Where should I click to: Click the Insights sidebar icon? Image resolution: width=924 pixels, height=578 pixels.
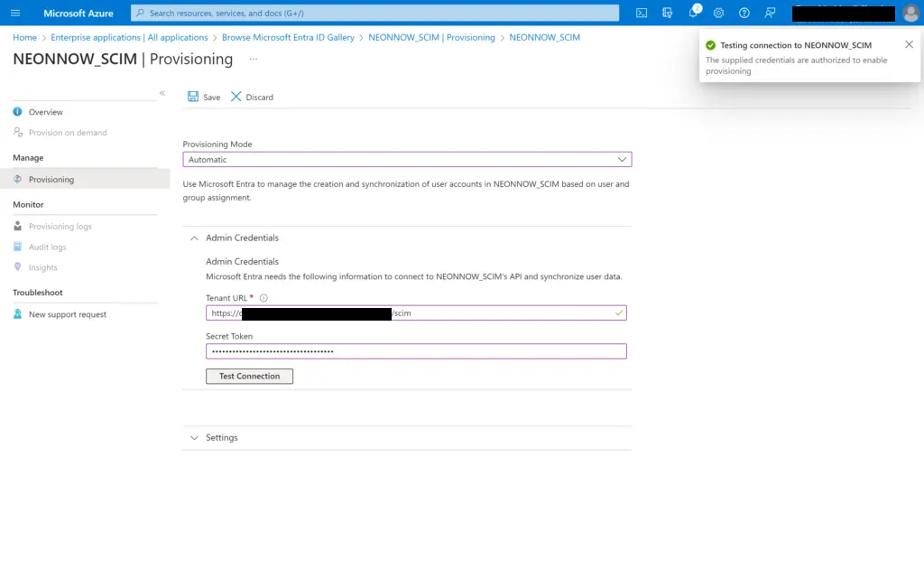17,267
